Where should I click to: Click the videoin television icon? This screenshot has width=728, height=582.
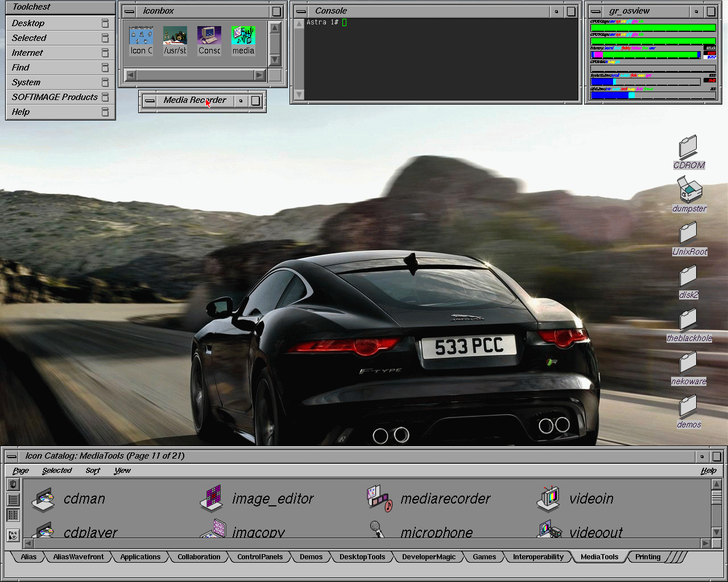click(548, 498)
